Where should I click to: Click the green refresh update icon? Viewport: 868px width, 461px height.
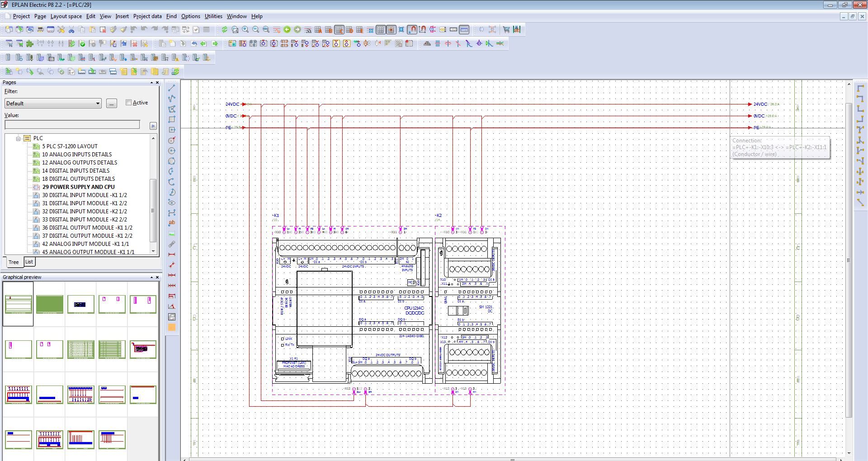[x=224, y=30]
